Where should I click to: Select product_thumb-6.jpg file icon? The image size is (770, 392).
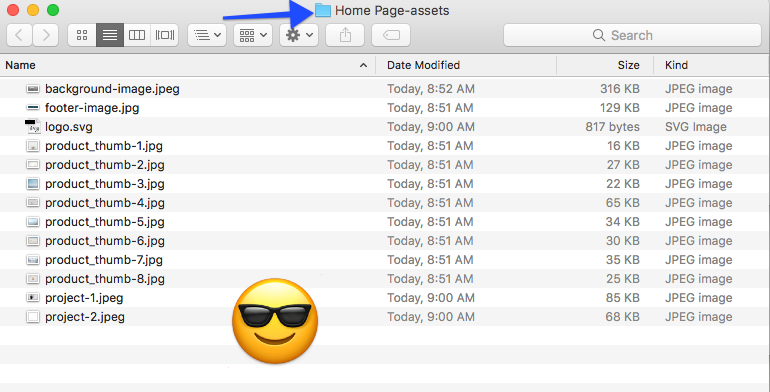33,241
